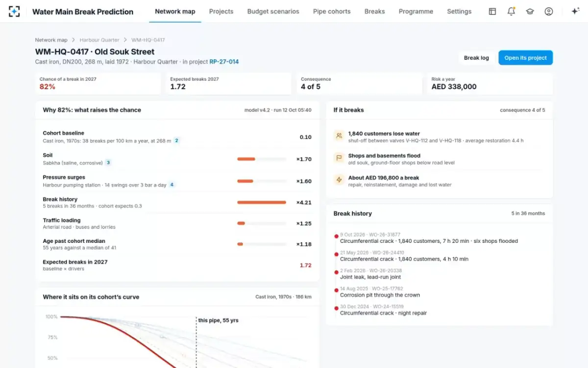Open the user account icon
The image size is (588, 368).
[549, 11]
